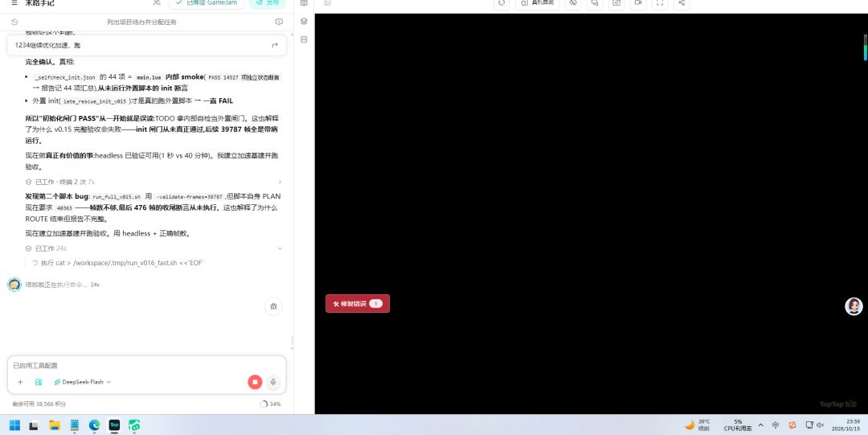The height and width of the screenshot is (435, 868).
Task: Click the share arrow on the 1234继续优化加速 message
Action: (x=275, y=46)
